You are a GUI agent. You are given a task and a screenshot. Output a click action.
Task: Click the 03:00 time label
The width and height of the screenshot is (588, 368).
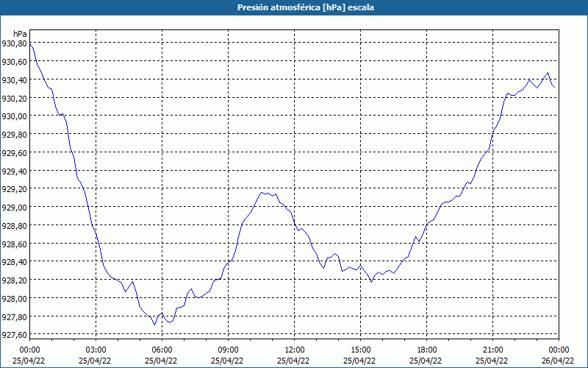96,350
